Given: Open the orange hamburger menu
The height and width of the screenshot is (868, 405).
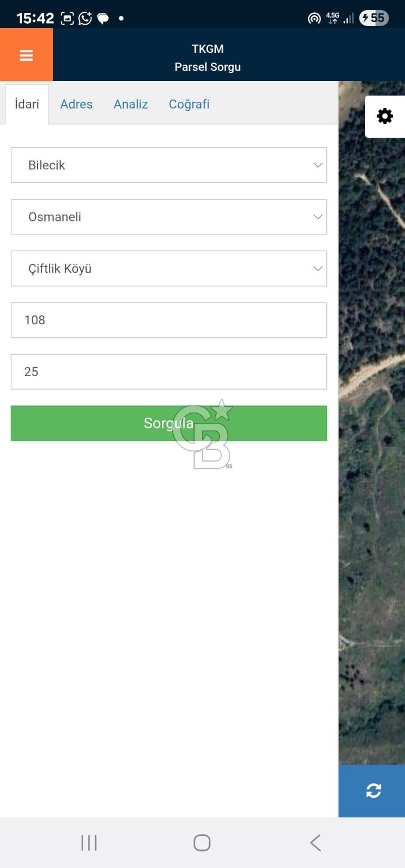Looking at the screenshot, I should [x=26, y=55].
